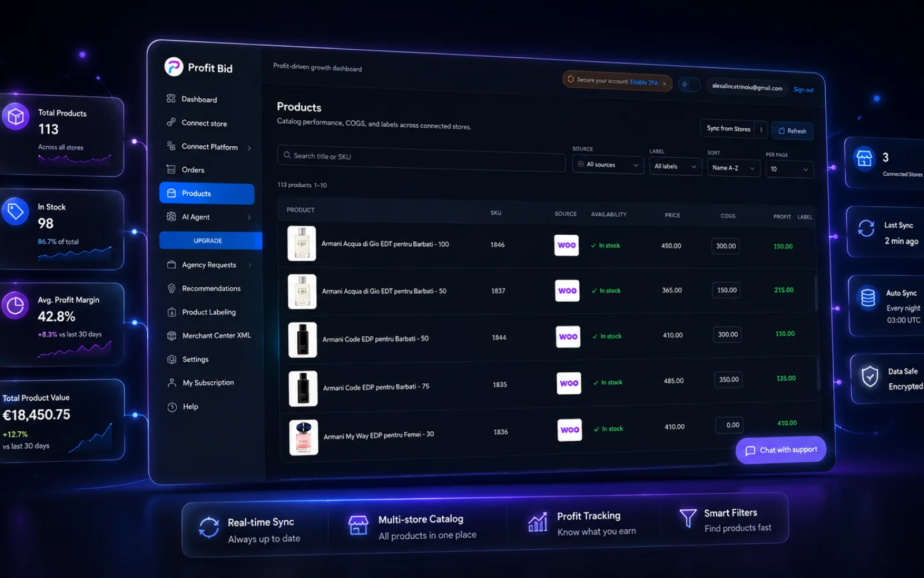Toggle the theme switch in the header

tap(689, 84)
